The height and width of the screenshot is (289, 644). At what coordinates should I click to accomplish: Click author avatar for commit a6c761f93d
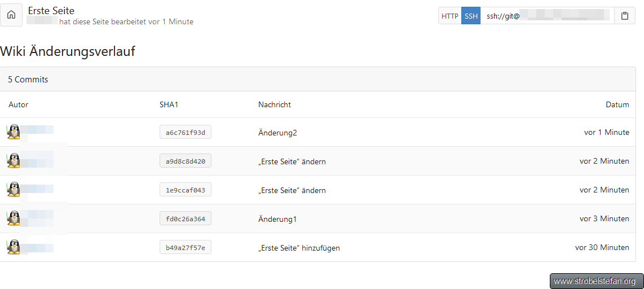click(14, 132)
